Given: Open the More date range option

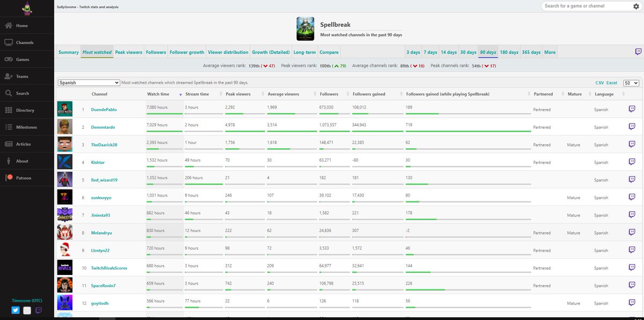Looking at the screenshot, I should tap(550, 52).
